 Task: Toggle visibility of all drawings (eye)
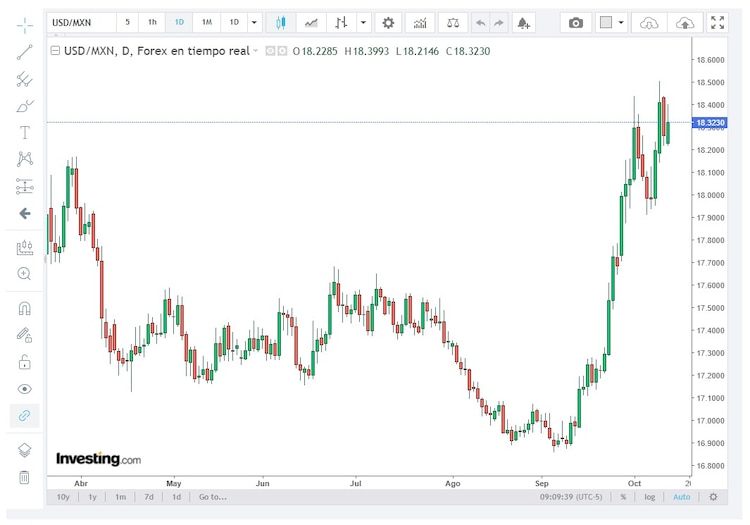tap(24, 389)
